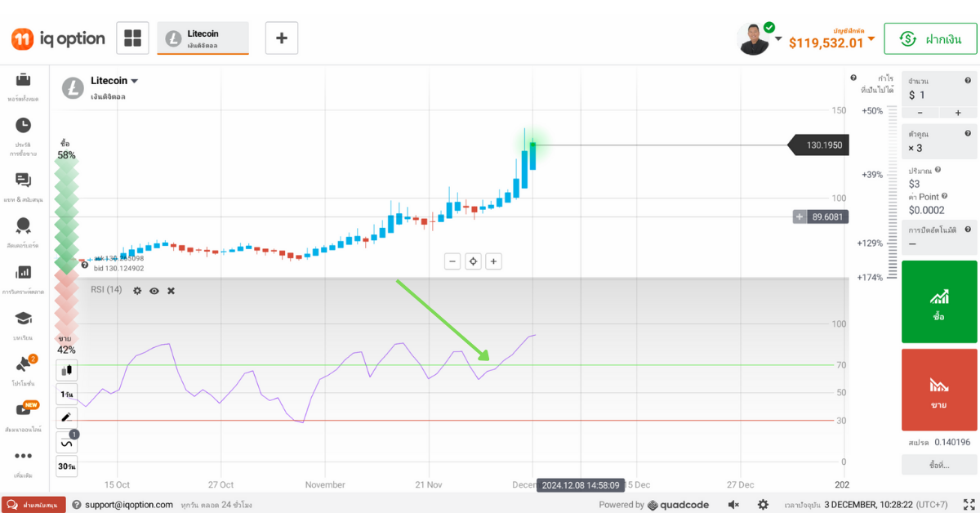
Task: Remove the RSI indicator with X
Action: coord(171,291)
